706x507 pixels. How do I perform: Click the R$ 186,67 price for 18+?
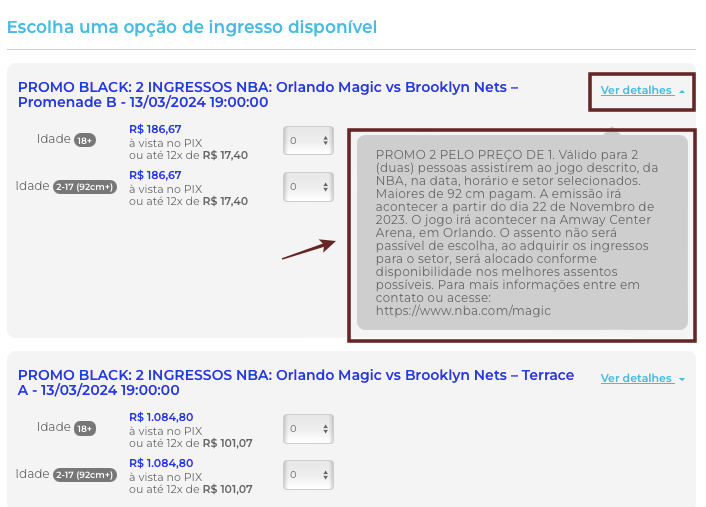[x=155, y=129]
